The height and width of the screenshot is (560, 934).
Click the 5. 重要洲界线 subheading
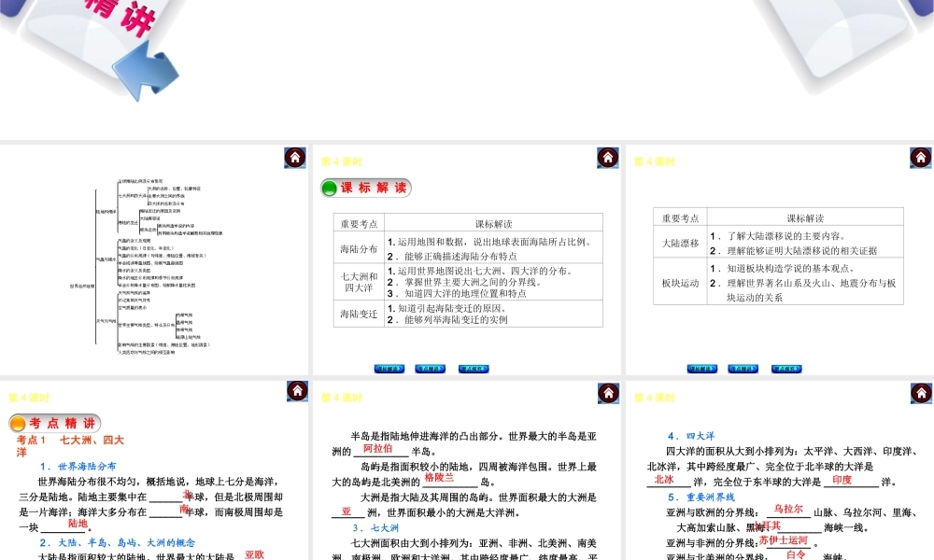(701, 497)
